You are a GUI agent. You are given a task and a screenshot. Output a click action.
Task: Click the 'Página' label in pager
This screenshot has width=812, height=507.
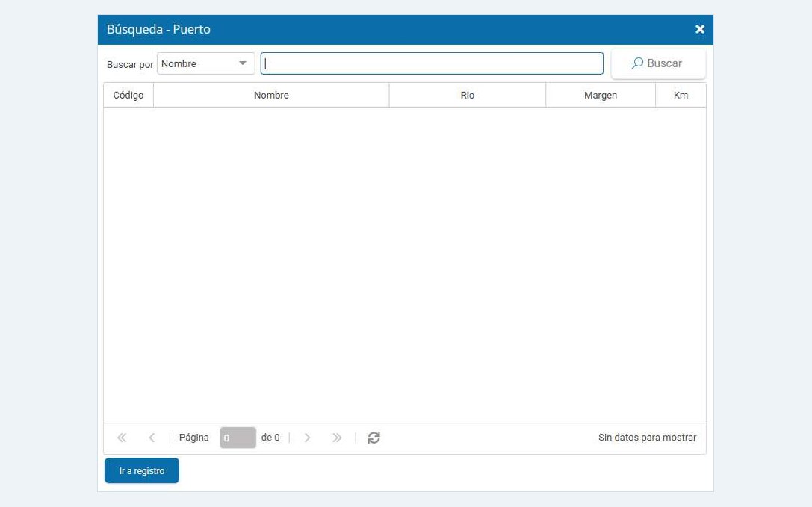pos(193,438)
